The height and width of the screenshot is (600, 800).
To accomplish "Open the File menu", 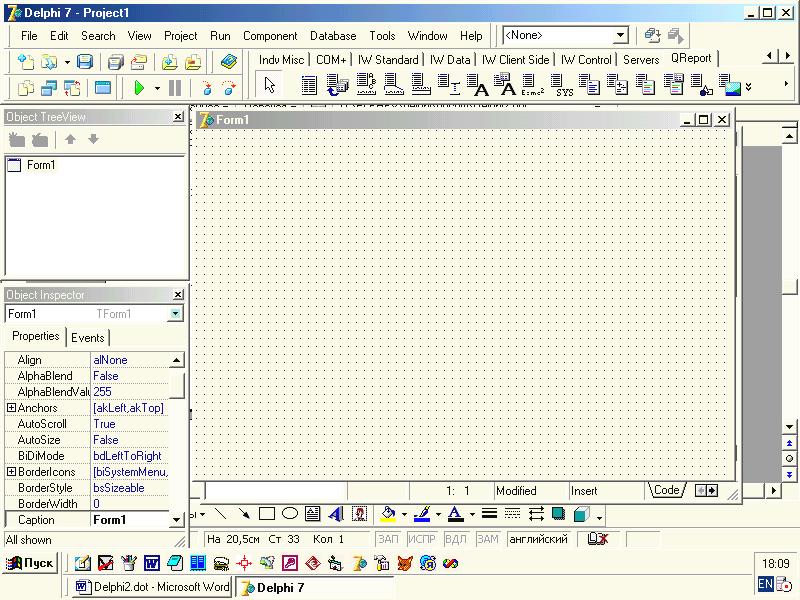I will (29, 36).
